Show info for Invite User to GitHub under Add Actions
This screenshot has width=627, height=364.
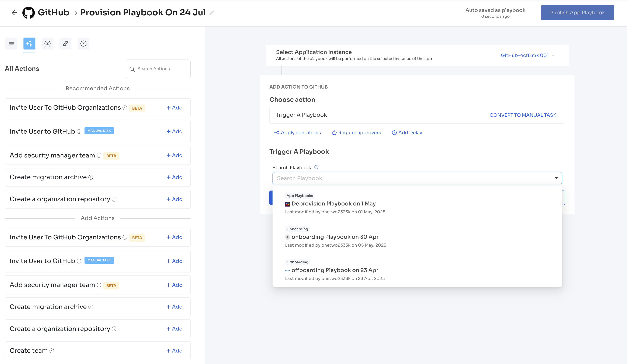(79, 261)
